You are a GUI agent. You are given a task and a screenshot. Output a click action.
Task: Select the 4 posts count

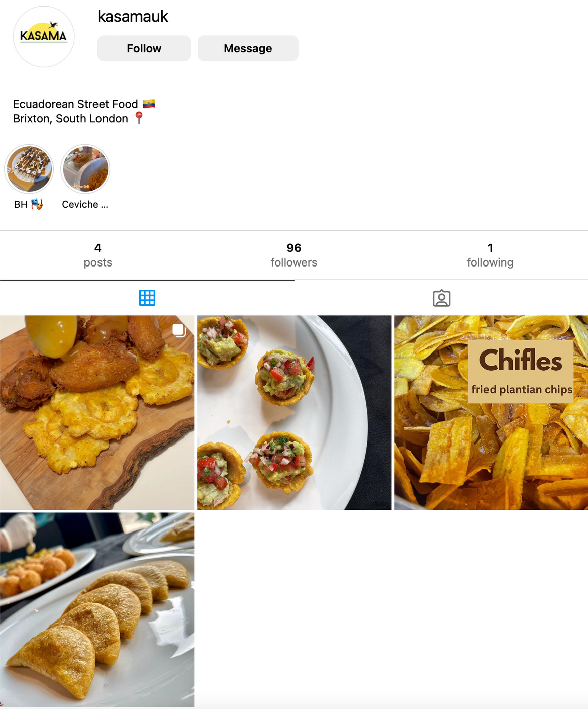pos(98,255)
